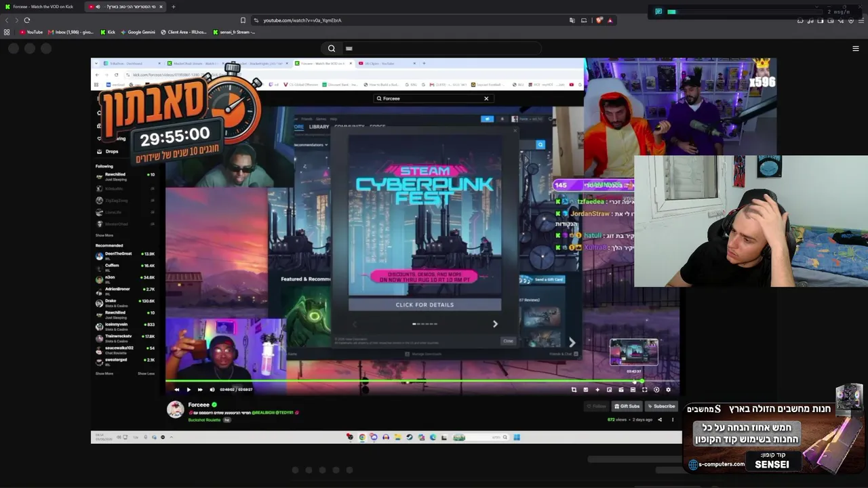
Task: Click the YouTube search magnifier icon
Action: point(332,48)
